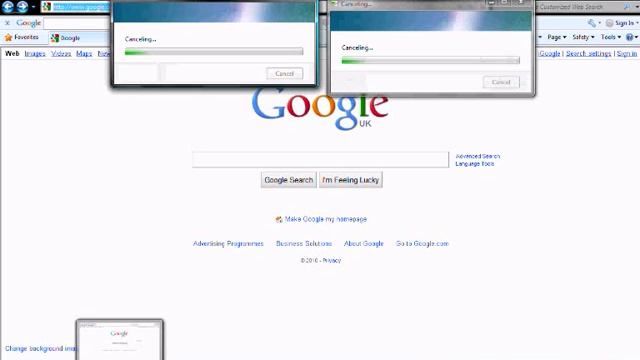Open the About Google link
Screen dimensions: 640x360
pos(364,244)
